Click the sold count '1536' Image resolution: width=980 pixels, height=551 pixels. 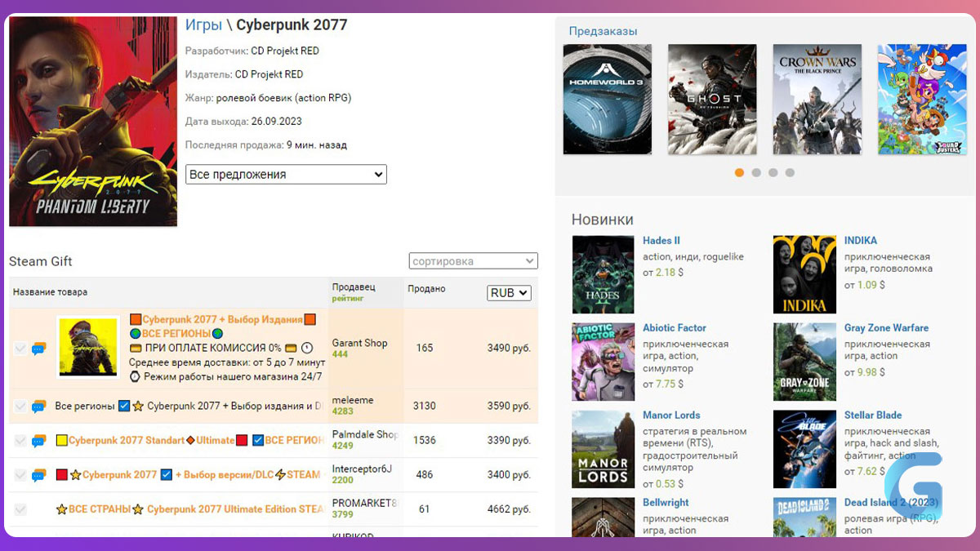click(425, 441)
